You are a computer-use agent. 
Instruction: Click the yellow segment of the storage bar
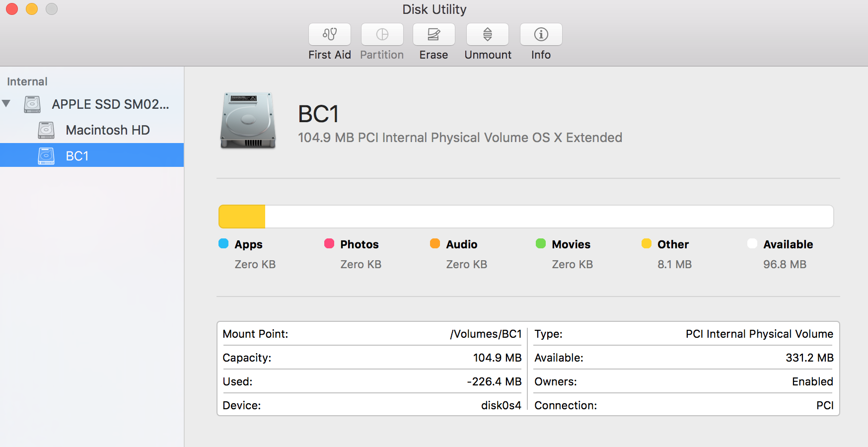(242, 216)
